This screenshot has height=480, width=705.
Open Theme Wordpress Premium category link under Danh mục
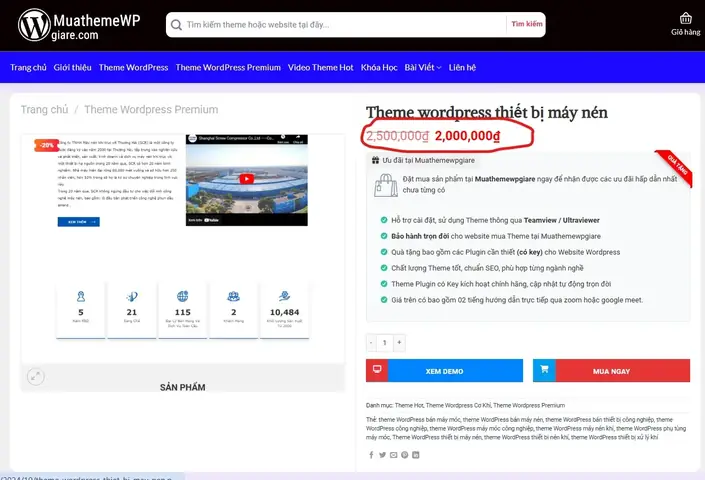529,405
